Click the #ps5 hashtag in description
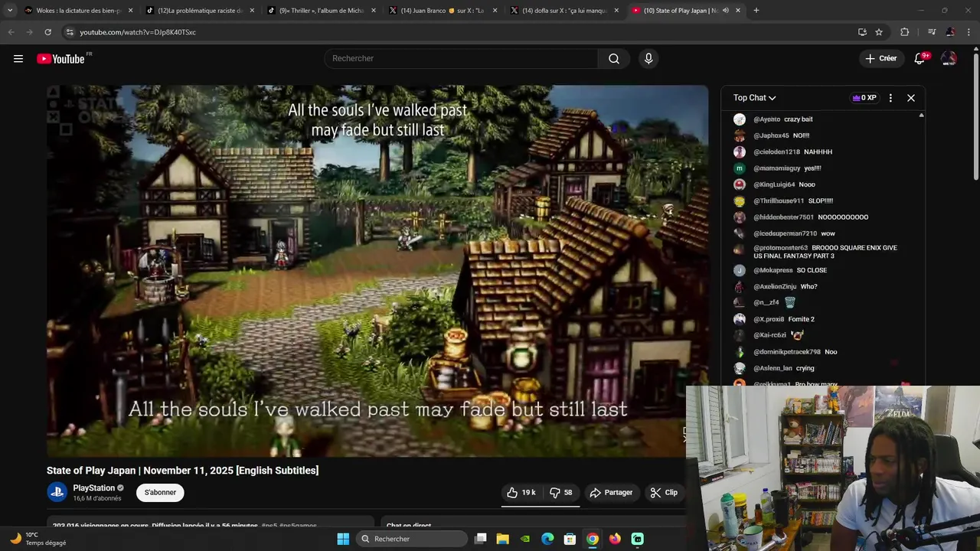Screen dimensions: 980x551 [269, 525]
